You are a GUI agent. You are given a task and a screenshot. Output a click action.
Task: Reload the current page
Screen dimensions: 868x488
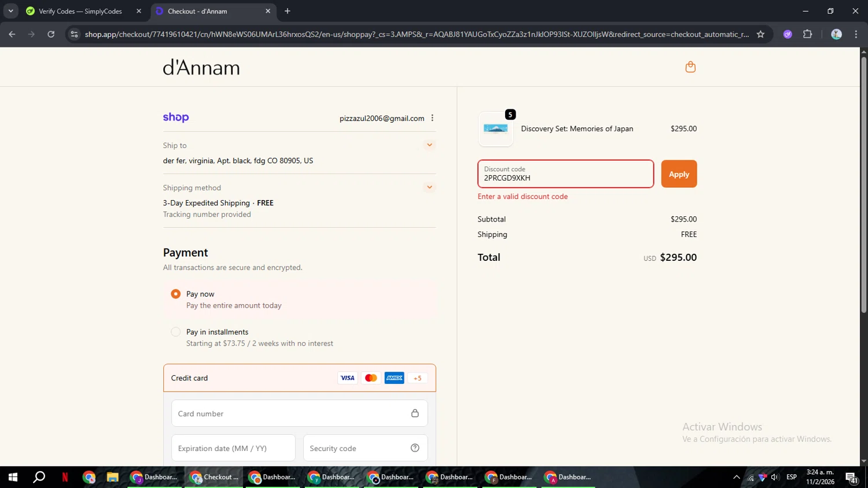[x=51, y=34]
